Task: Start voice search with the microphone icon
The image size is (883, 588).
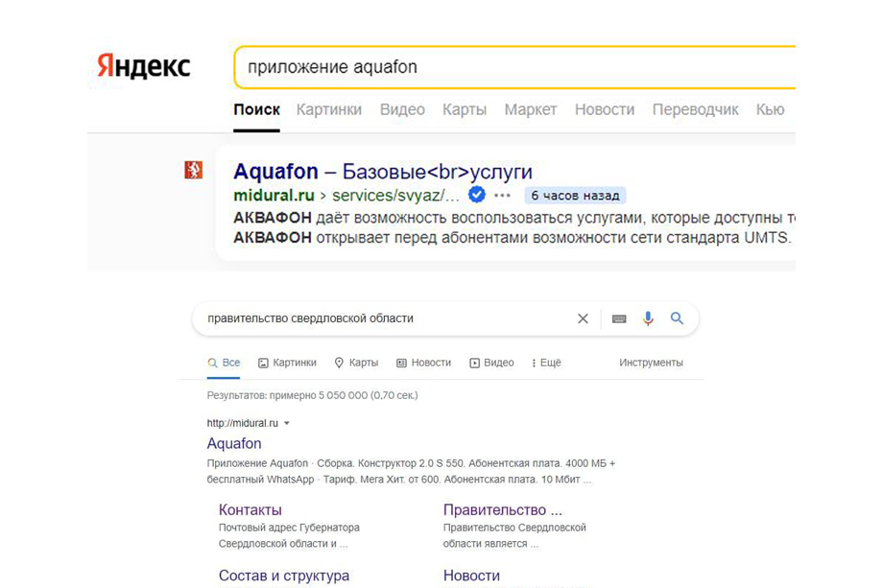Action: point(648,318)
